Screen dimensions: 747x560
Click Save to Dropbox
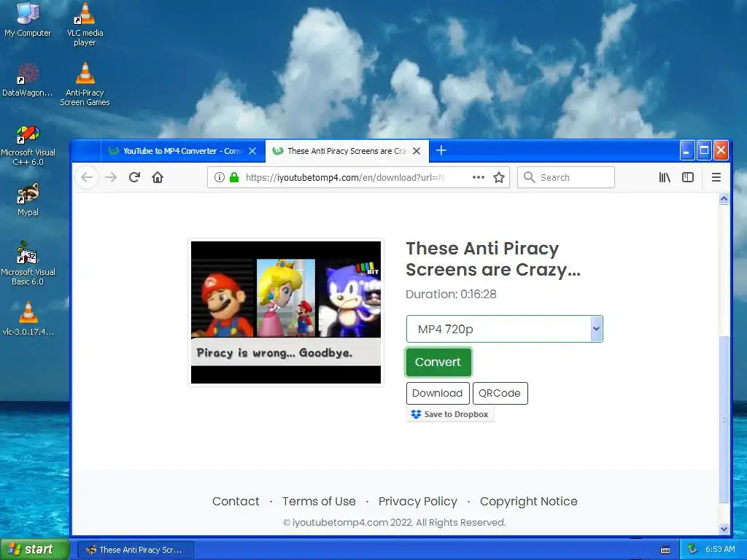pyautogui.click(x=450, y=414)
